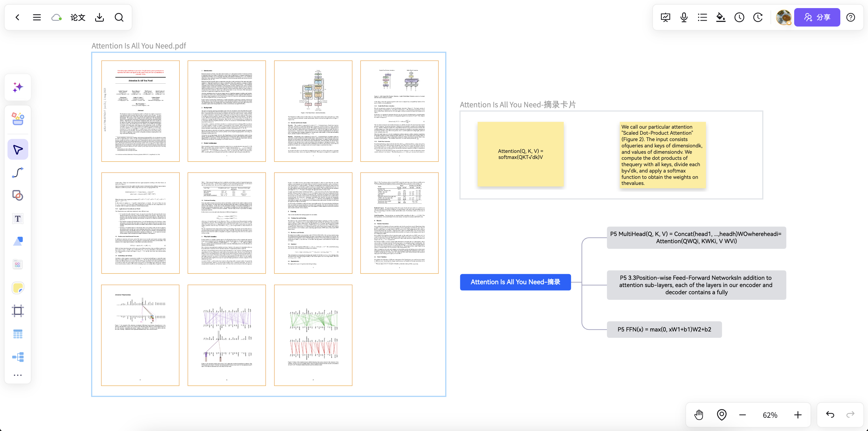Screen dimensions: 868x431
Task: Export the board via the download icon
Action: [99, 17]
